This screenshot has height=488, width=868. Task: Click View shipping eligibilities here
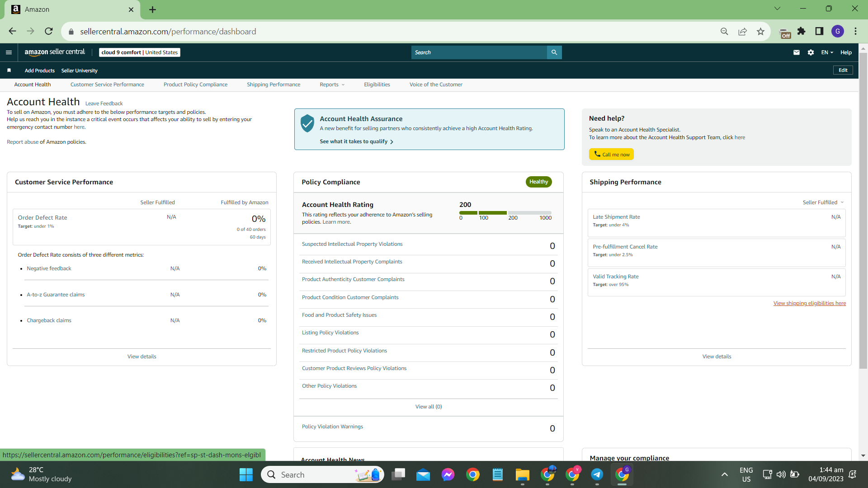[809, 303]
